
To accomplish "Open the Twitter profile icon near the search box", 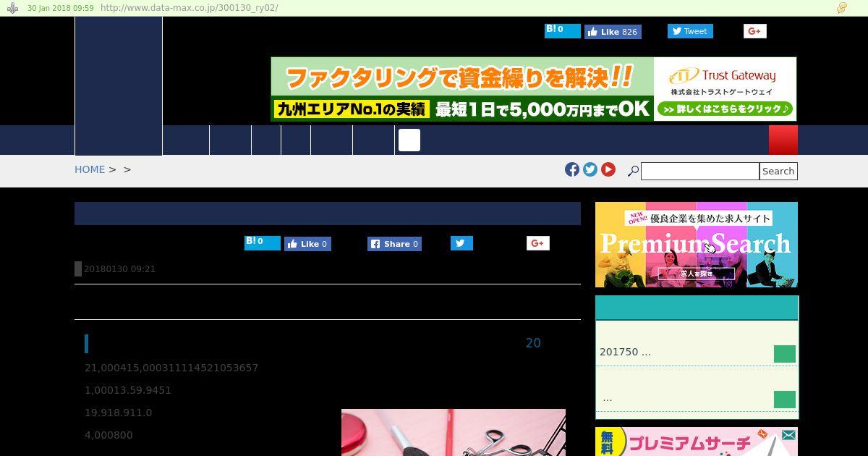I will (x=590, y=169).
